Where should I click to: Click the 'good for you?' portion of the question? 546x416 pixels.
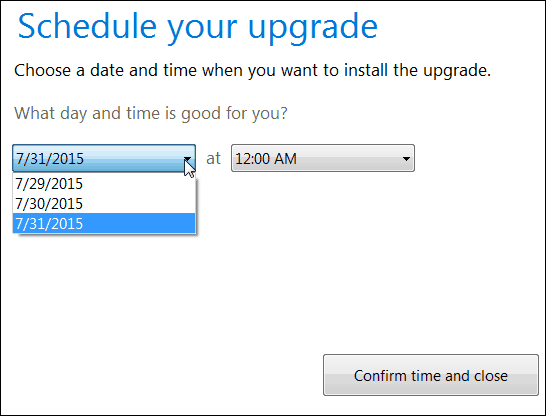tap(234, 113)
